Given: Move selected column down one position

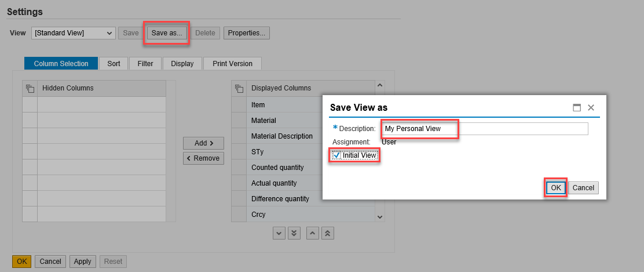Looking at the screenshot, I should [x=279, y=233].
